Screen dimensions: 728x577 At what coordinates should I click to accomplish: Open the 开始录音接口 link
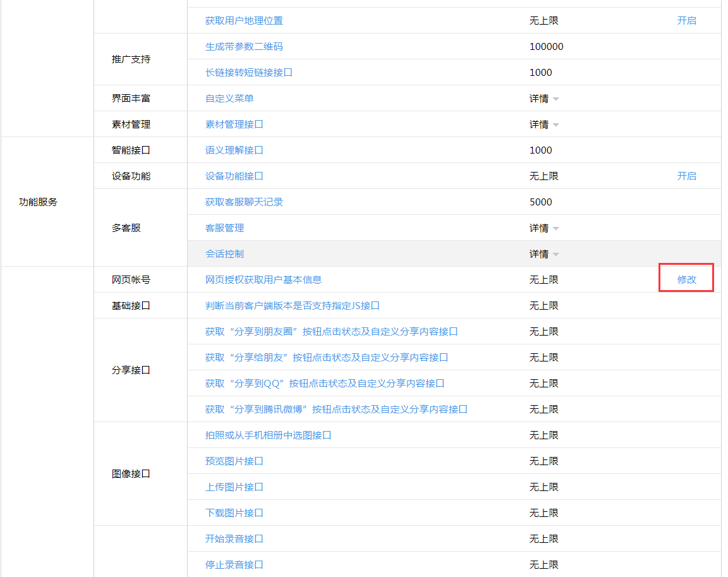(x=234, y=539)
